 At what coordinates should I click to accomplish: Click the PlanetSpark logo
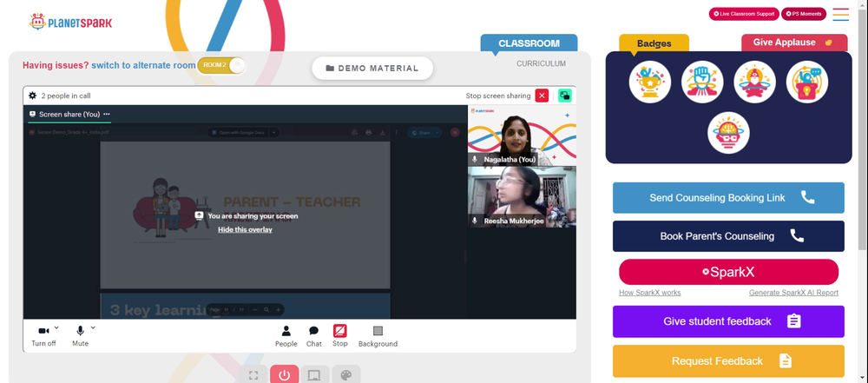coord(70,23)
